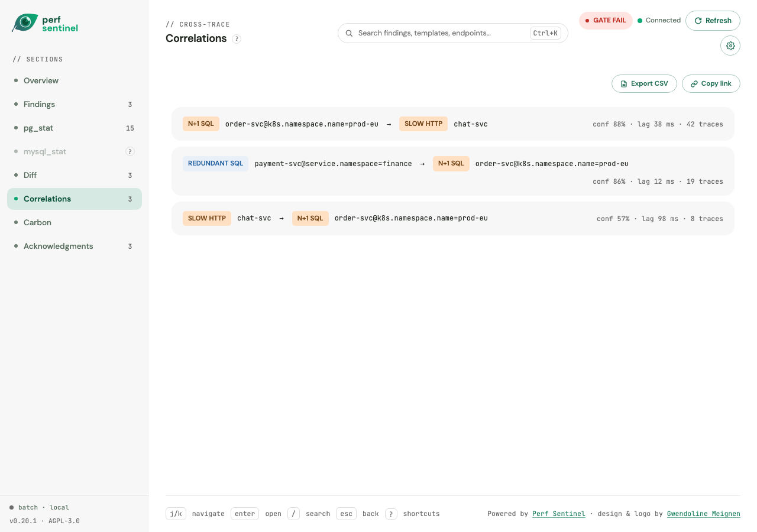Click the REDUNDANT SQL tag

[x=215, y=164]
